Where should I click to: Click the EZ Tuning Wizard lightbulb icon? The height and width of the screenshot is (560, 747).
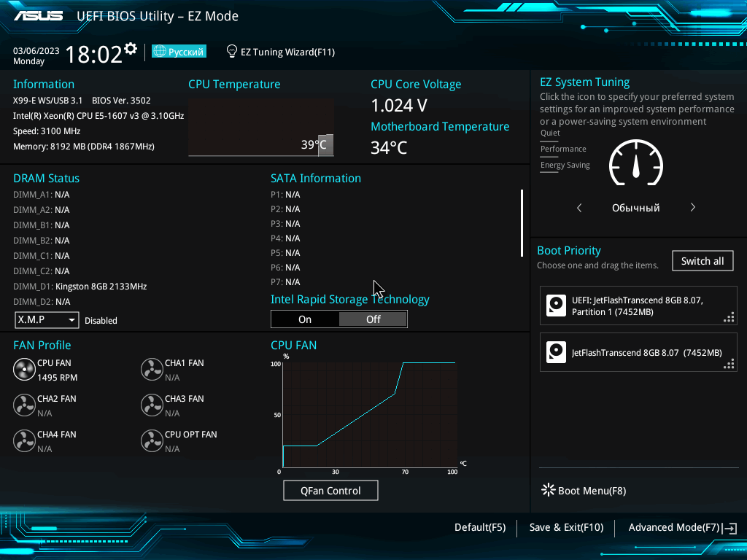231,52
